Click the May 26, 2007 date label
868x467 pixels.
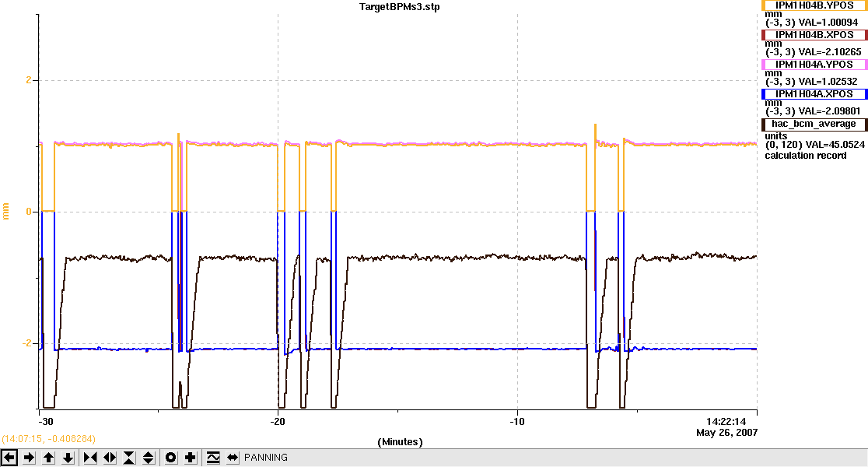tap(727, 432)
